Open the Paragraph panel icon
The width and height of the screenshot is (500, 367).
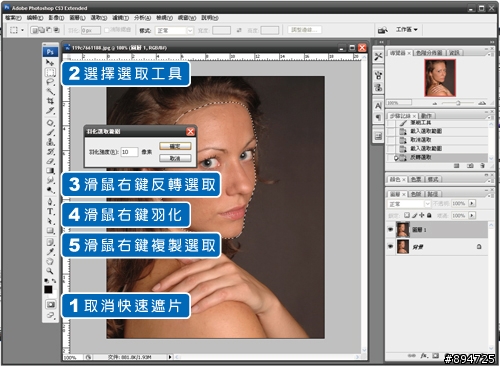(378, 117)
